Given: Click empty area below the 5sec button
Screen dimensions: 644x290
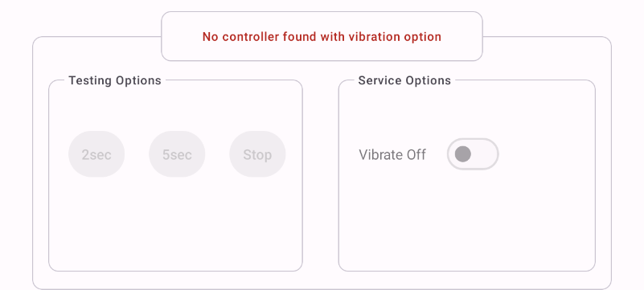Looking at the screenshot, I should coord(177,222).
